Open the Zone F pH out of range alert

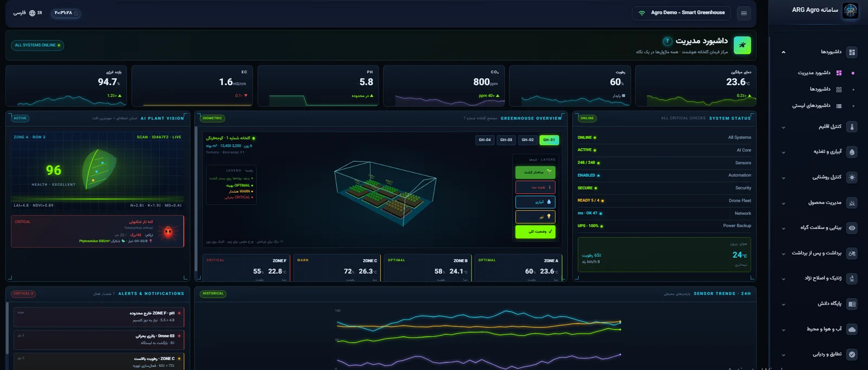click(x=99, y=317)
